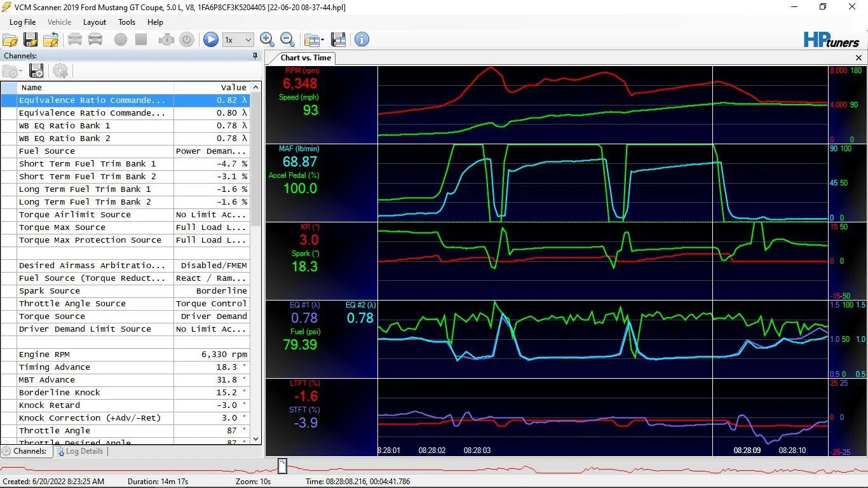Click the log overview position slider handle
868x488 pixels.
283,466
